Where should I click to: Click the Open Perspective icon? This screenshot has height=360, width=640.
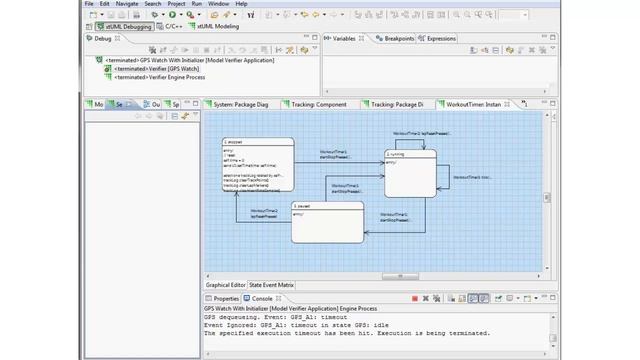pyautogui.click(x=89, y=27)
